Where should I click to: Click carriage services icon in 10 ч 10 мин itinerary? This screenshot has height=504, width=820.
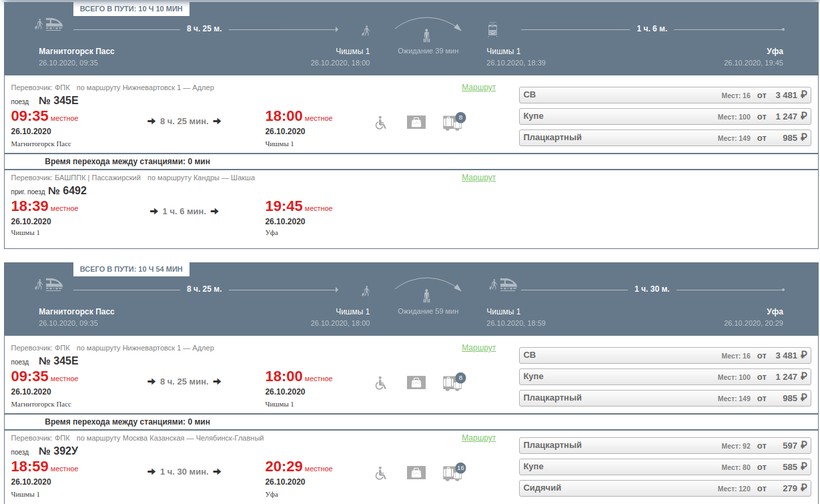pyautogui.click(x=452, y=123)
